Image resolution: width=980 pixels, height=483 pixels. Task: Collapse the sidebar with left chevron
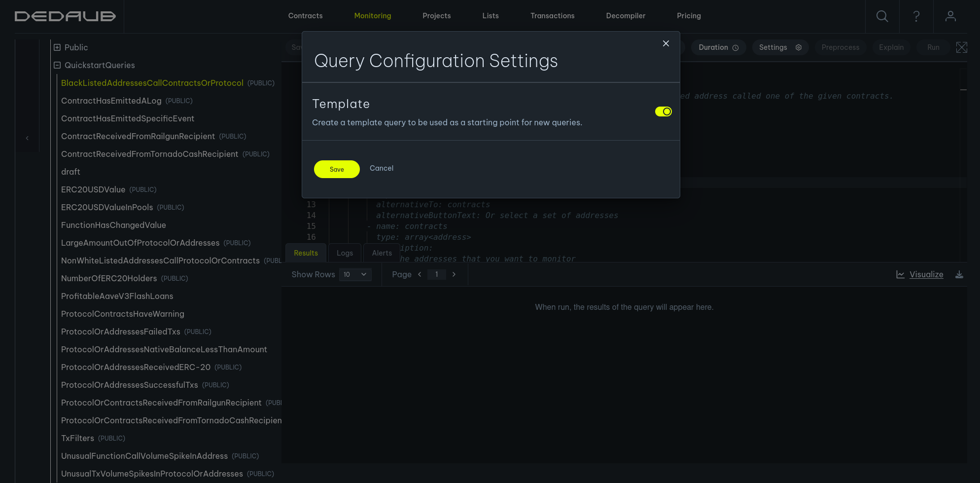(x=27, y=138)
